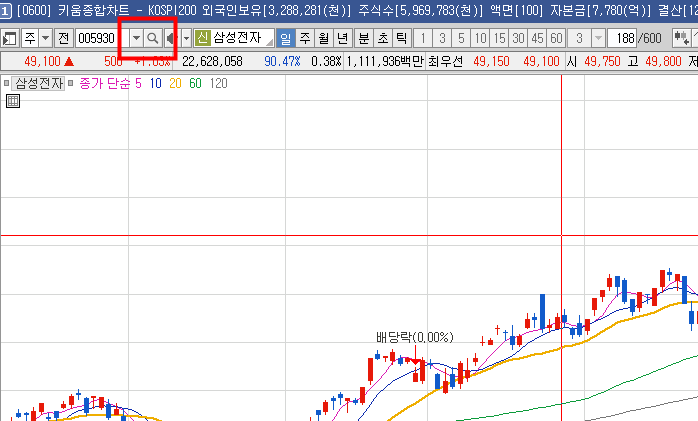
Task: Click the 49,100 price right of 49,150
Action: (x=541, y=61)
